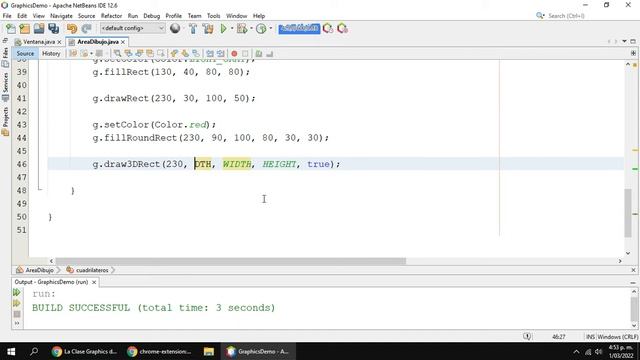Click the Next Bookmark icon
This screenshot has height=360, width=640.
click(x=185, y=53)
